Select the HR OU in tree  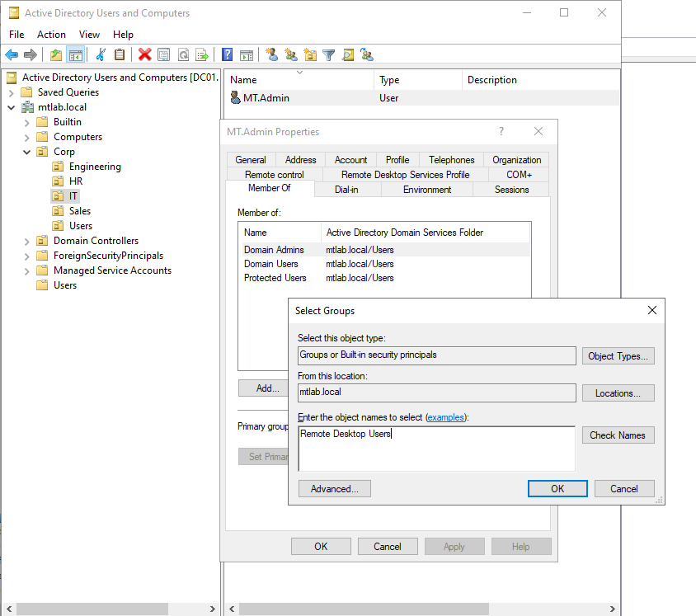[x=76, y=181]
